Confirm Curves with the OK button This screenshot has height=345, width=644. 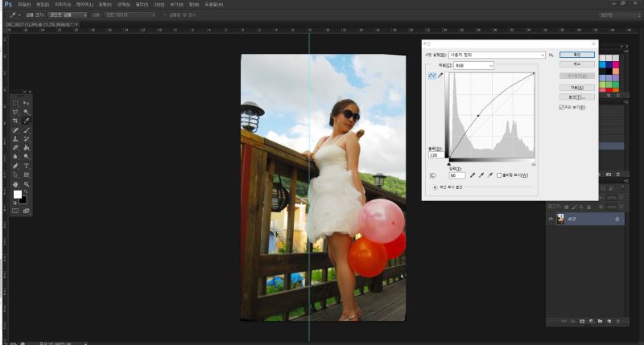(577, 55)
